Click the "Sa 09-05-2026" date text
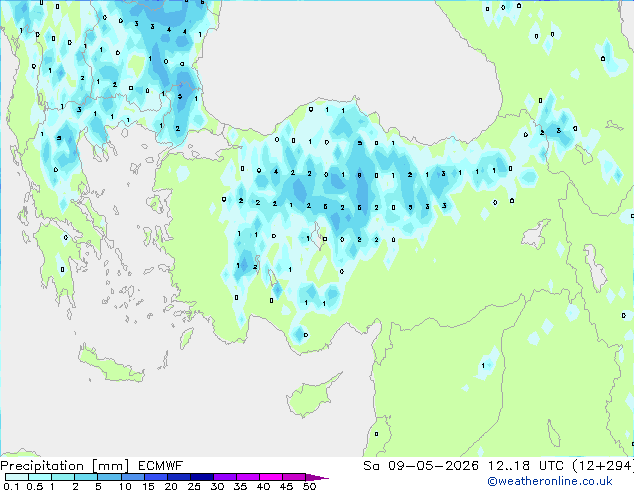634x490 pixels. (x=421, y=466)
